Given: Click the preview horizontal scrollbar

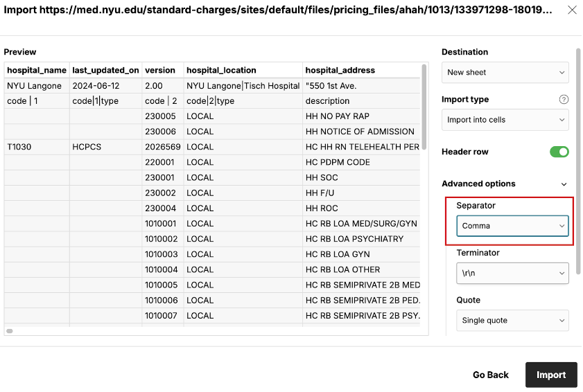Looking at the screenshot, I should (x=10, y=331).
